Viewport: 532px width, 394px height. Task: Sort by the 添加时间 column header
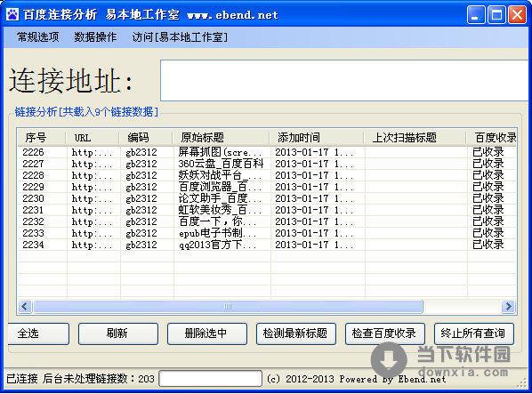click(x=317, y=138)
